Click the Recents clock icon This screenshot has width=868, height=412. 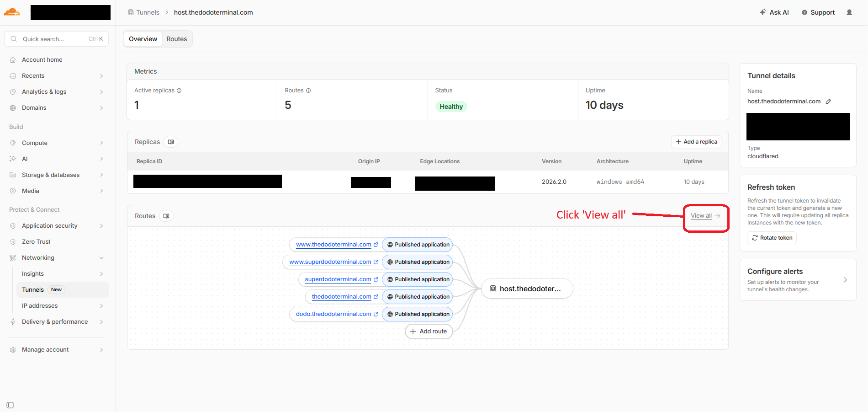[x=13, y=76]
